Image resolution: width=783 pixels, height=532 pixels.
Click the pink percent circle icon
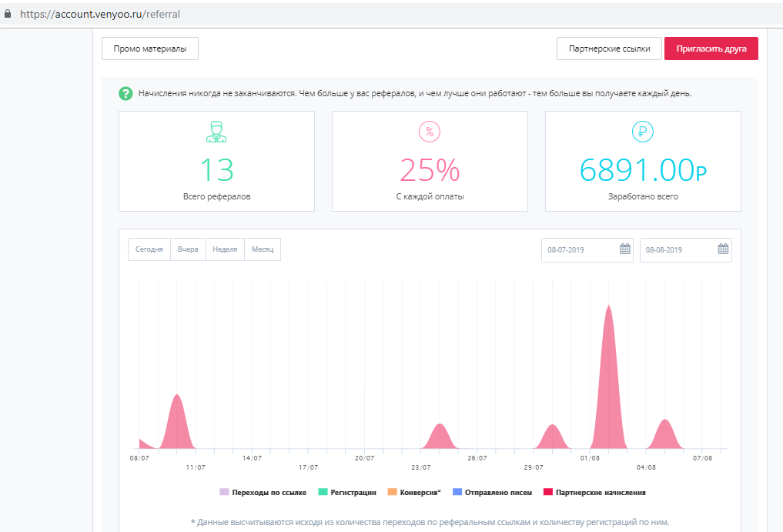pos(430,132)
